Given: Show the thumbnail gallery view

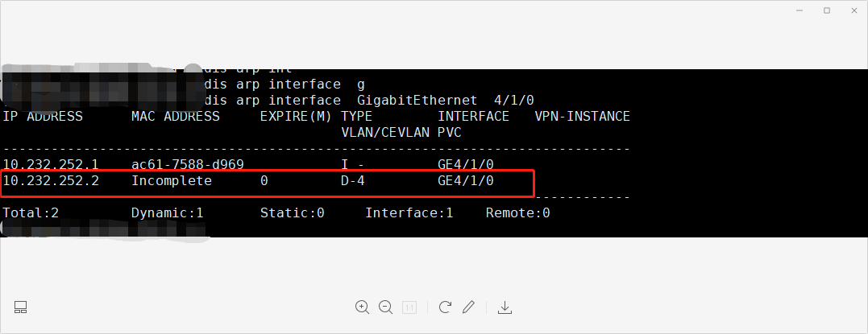Looking at the screenshot, I should (x=21, y=307).
